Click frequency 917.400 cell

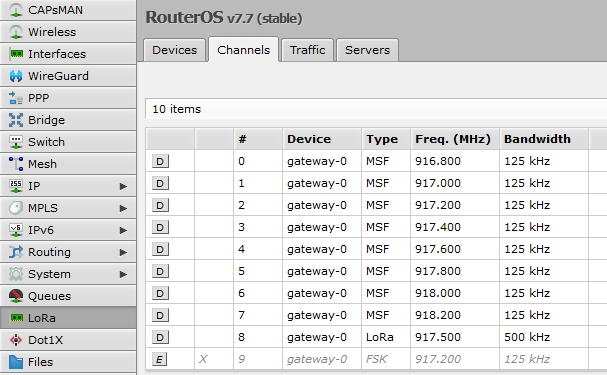click(455, 227)
